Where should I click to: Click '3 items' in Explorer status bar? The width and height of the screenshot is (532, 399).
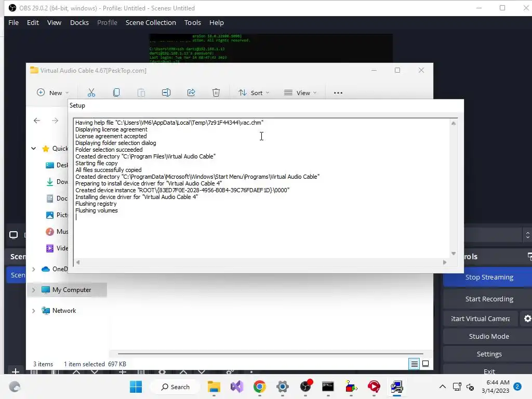click(43, 364)
